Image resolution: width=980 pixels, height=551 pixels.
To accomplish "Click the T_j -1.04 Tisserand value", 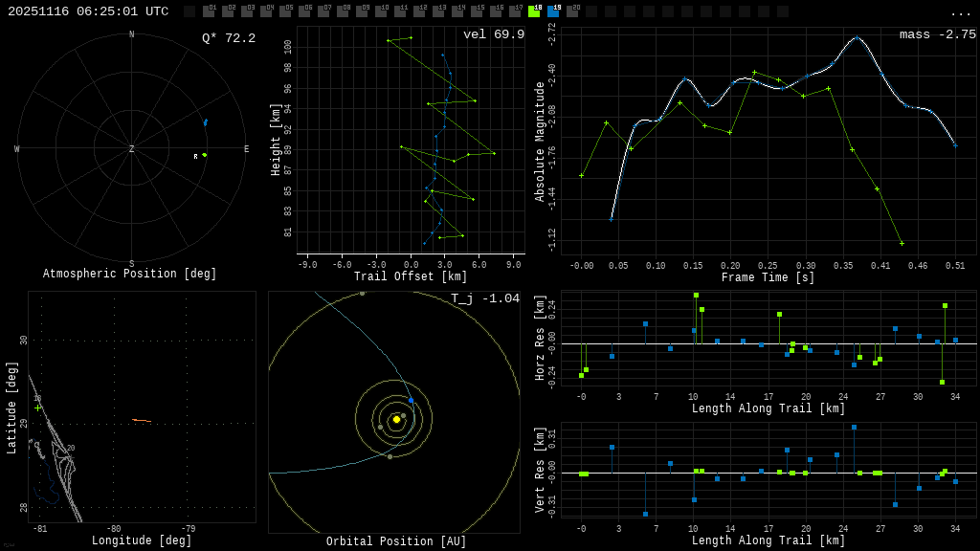I will [485, 299].
